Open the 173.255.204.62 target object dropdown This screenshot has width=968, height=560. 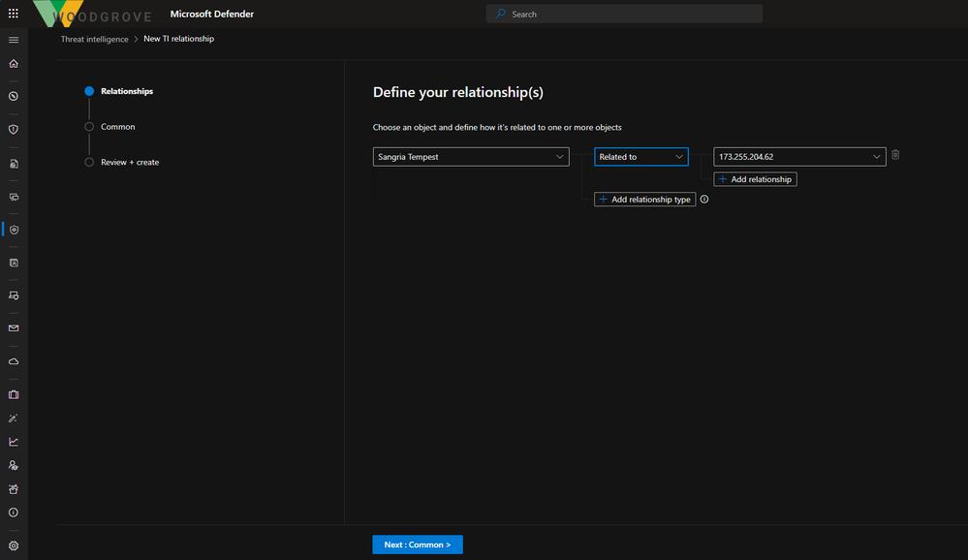point(799,157)
